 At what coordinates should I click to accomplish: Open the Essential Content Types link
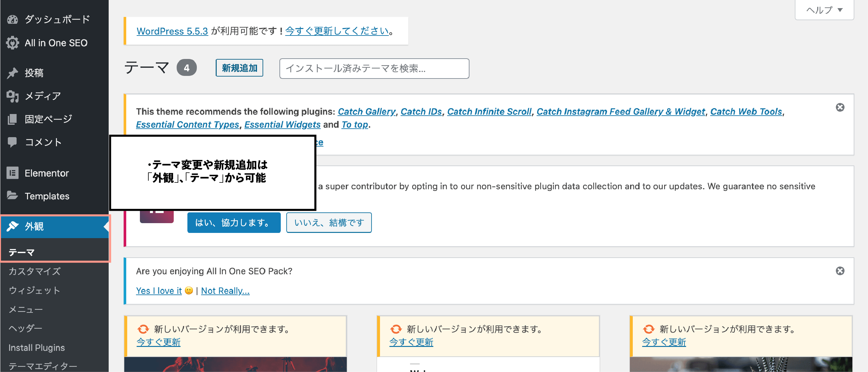[x=187, y=124]
